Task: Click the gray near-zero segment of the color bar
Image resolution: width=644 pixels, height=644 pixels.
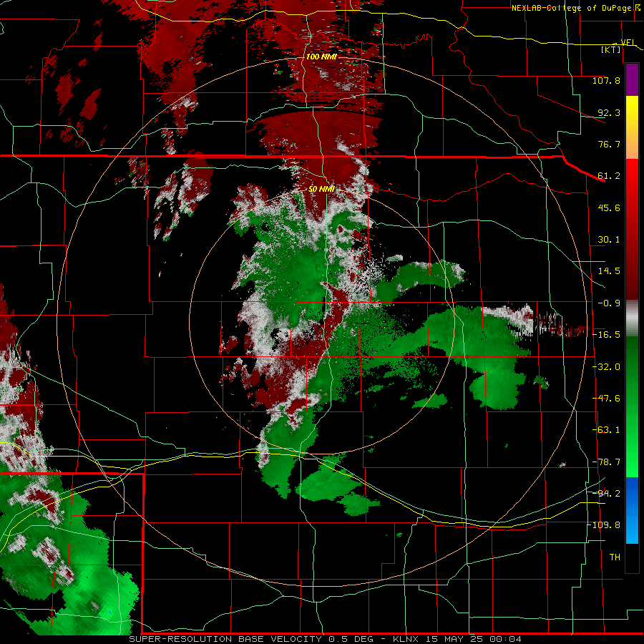Action: point(632,318)
